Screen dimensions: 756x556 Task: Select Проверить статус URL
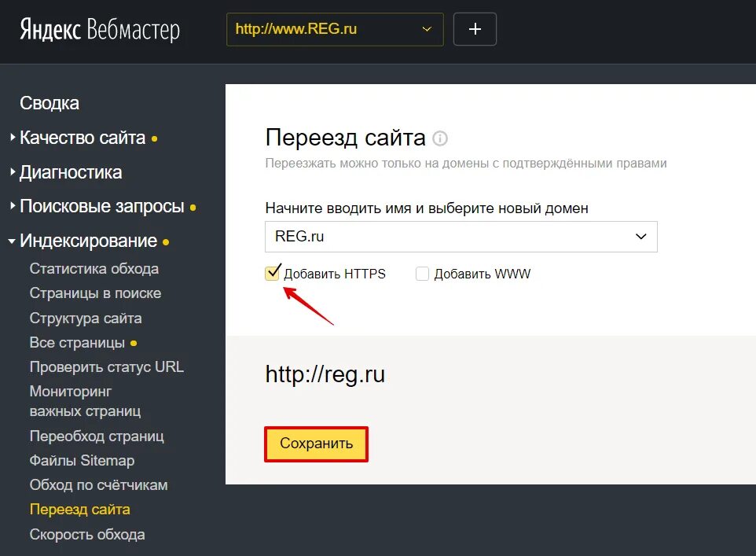(107, 367)
